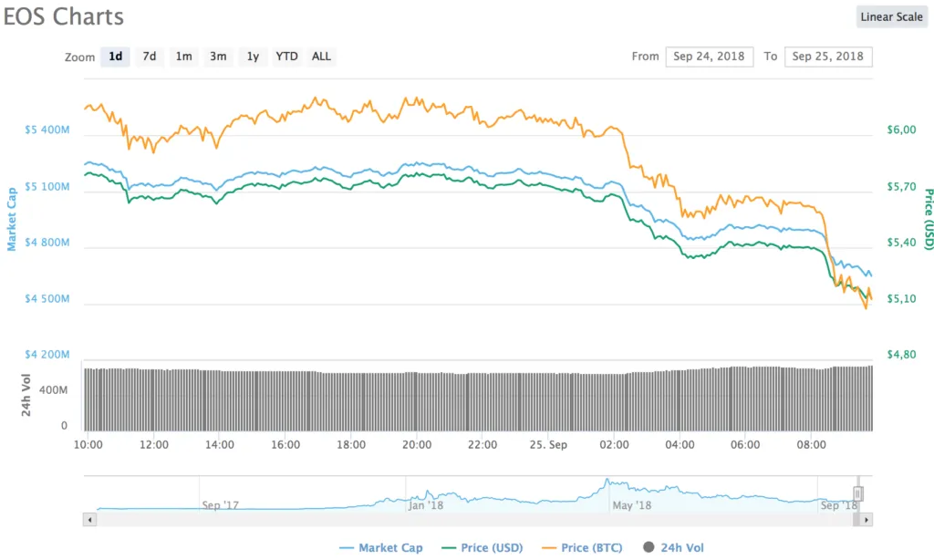Viewport: 934px width, 560px height.
Task: Click navigator left scroll arrow
Action: pyautogui.click(x=90, y=520)
